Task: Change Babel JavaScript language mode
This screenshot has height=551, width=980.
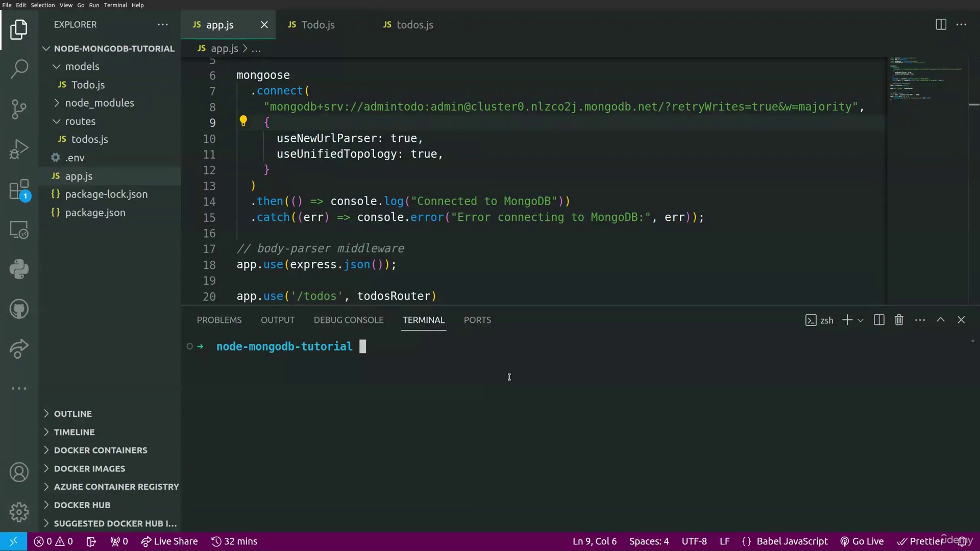Action: 792,541
